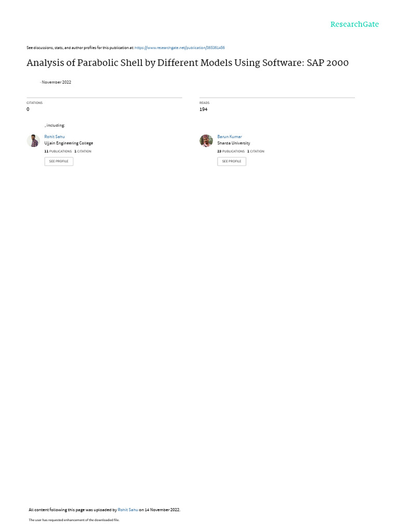
Task: Click the paper title about Parabolic Shell
Action: pyautogui.click(x=187, y=63)
